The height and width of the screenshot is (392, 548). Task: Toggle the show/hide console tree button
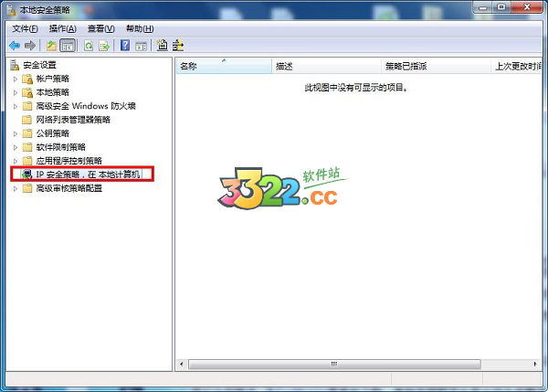tap(68, 45)
